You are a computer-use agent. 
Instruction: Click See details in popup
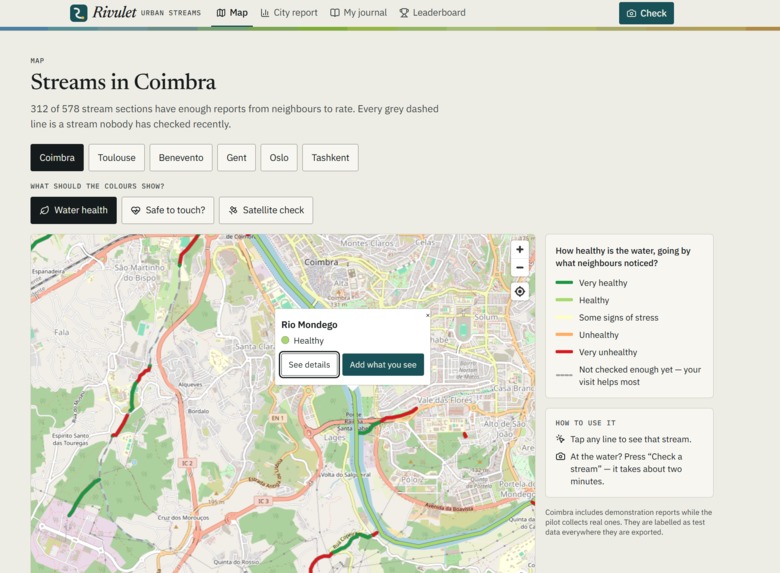tap(309, 365)
